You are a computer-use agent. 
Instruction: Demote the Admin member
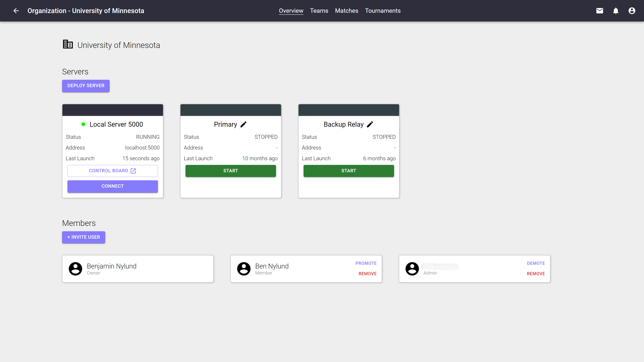tap(536, 263)
